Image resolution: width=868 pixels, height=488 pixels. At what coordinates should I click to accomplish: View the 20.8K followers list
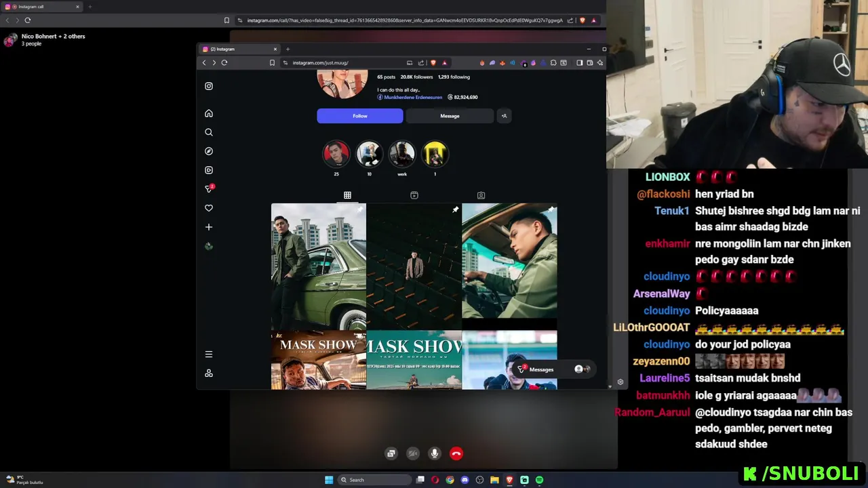coord(416,77)
